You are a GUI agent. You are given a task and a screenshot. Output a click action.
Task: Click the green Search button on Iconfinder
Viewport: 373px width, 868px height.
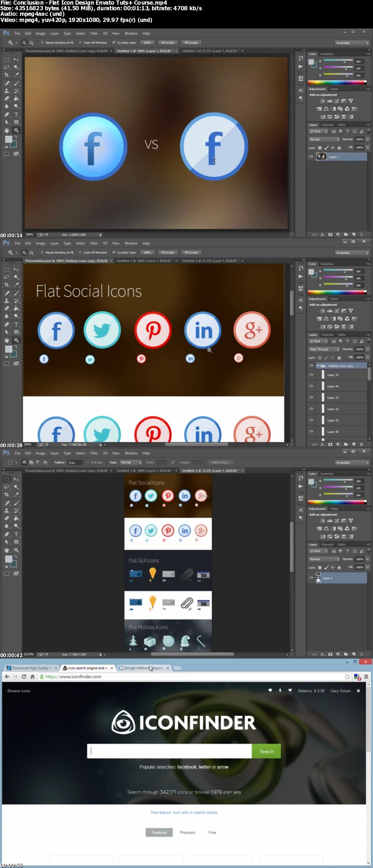tap(266, 751)
